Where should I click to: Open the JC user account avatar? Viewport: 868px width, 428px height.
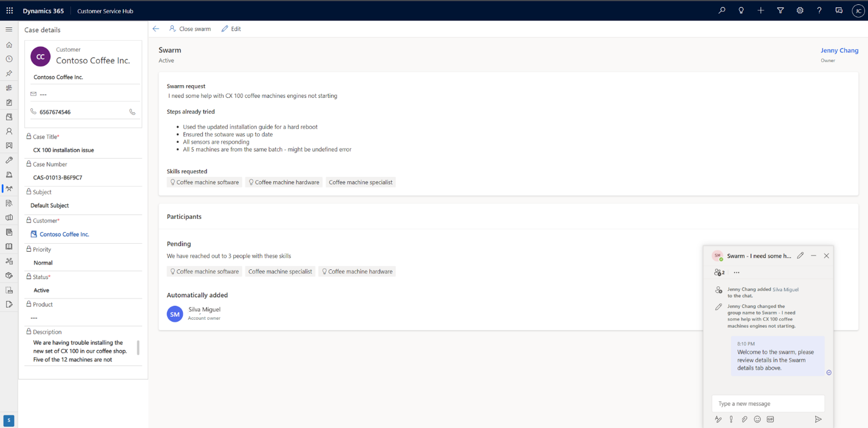click(858, 11)
